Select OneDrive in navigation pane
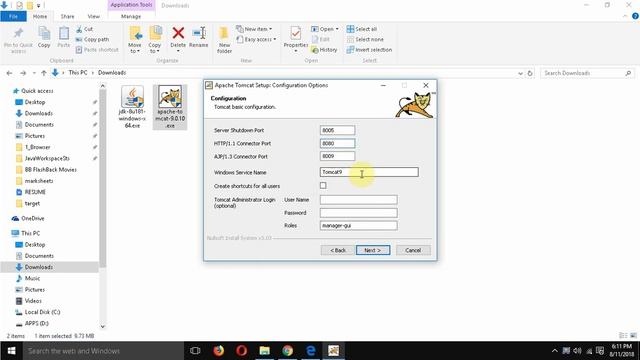Screen dimensions: 640x360 click(x=33, y=218)
